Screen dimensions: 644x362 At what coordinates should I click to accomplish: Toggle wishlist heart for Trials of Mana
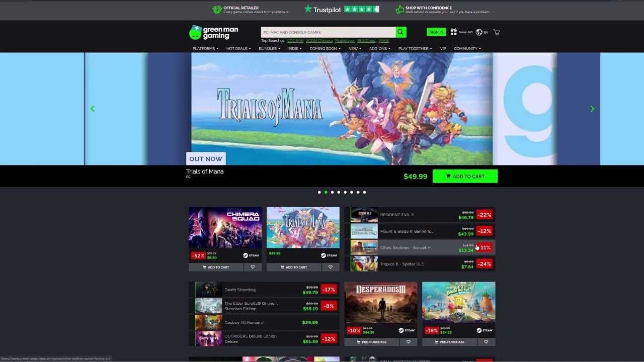[x=331, y=267]
